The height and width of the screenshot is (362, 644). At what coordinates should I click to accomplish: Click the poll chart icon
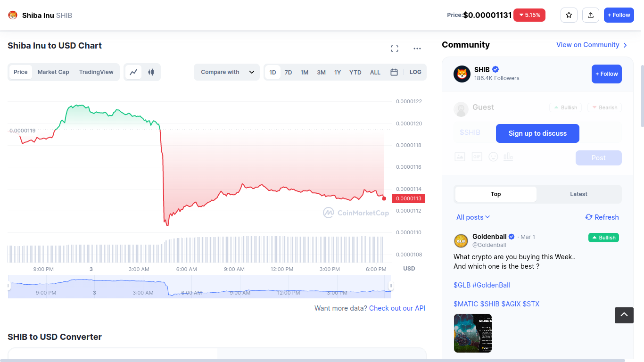508,156
